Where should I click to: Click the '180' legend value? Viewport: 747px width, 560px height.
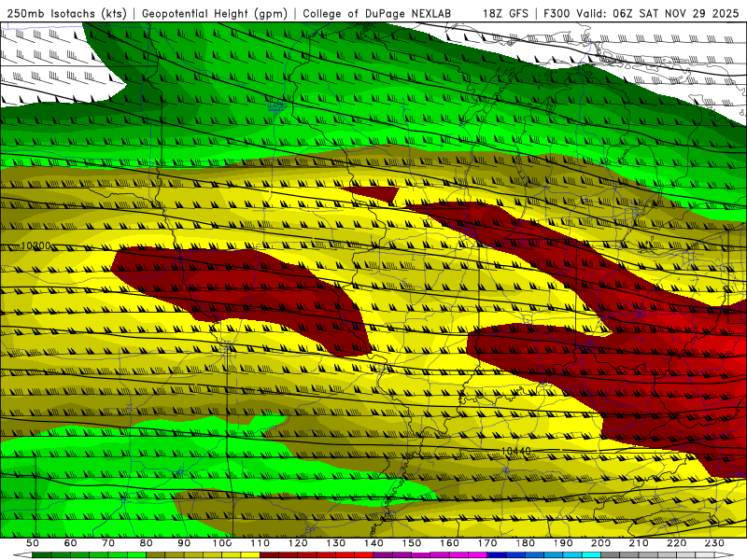point(525,543)
